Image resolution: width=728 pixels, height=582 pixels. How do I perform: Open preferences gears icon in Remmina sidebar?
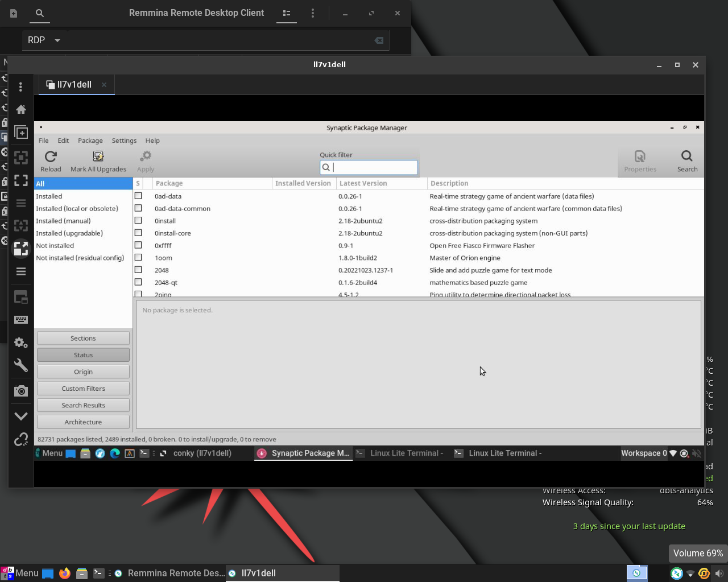tap(21, 342)
